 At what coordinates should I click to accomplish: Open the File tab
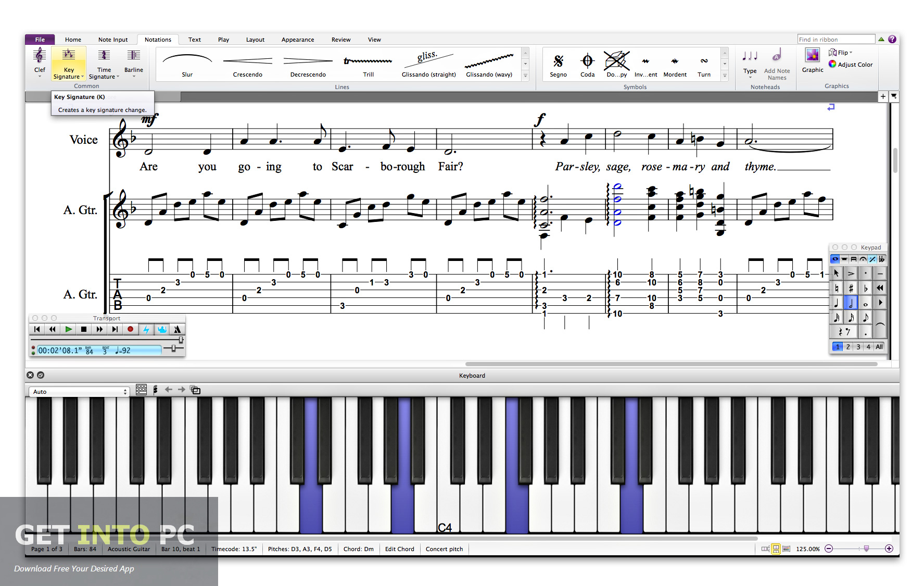click(40, 40)
